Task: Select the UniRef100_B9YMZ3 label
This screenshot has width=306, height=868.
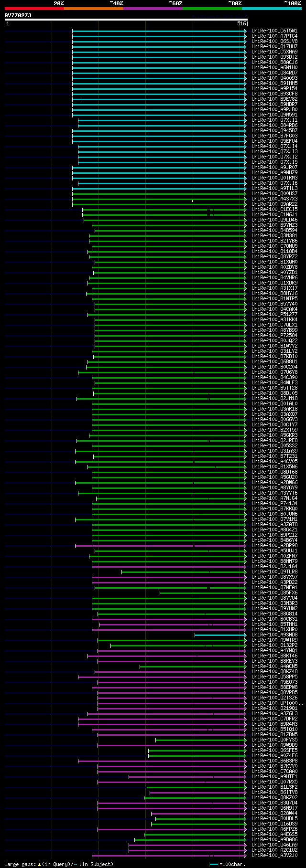Action: (x=274, y=225)
